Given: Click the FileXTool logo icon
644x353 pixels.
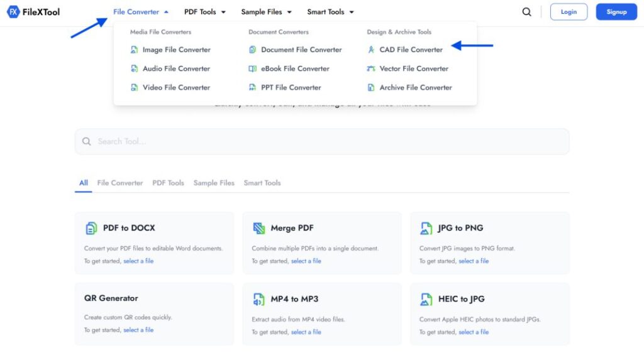Looking at the screenshot, I should tap(13, 12).
